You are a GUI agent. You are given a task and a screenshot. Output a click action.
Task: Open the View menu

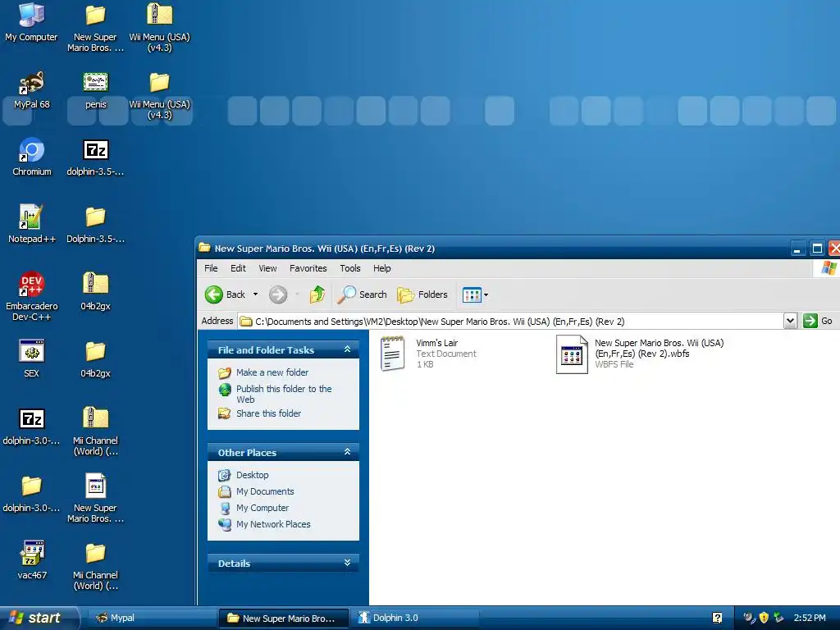click(x=268, y=268)
